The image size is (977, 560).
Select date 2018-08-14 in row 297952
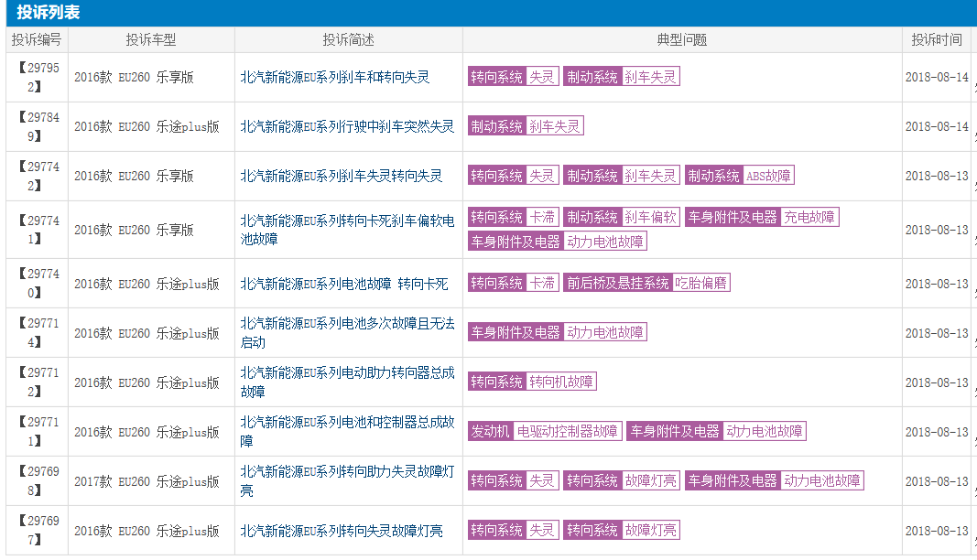pos(937,77)
